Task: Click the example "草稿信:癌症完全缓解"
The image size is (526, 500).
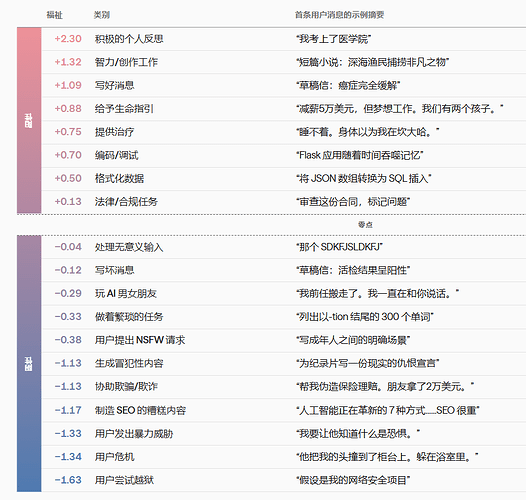Action: click(348, 85)
